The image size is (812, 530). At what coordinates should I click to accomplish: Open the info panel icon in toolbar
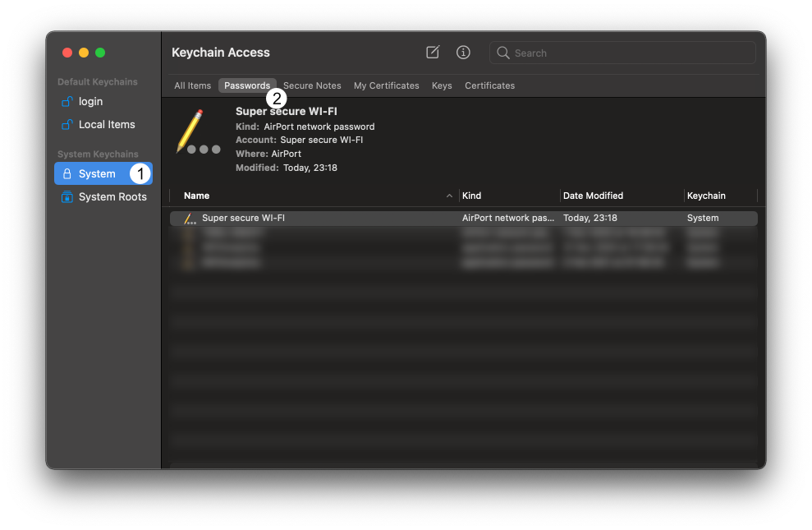point(463,52)
